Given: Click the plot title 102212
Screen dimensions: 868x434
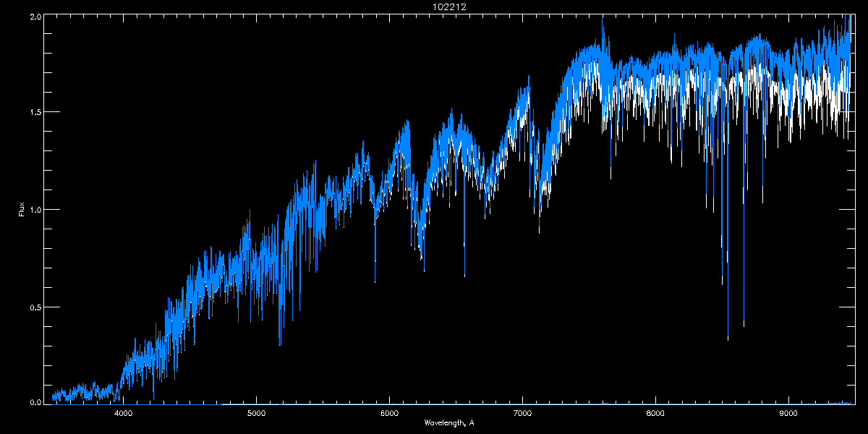Looking at the screenshot, I should [448, 7].
